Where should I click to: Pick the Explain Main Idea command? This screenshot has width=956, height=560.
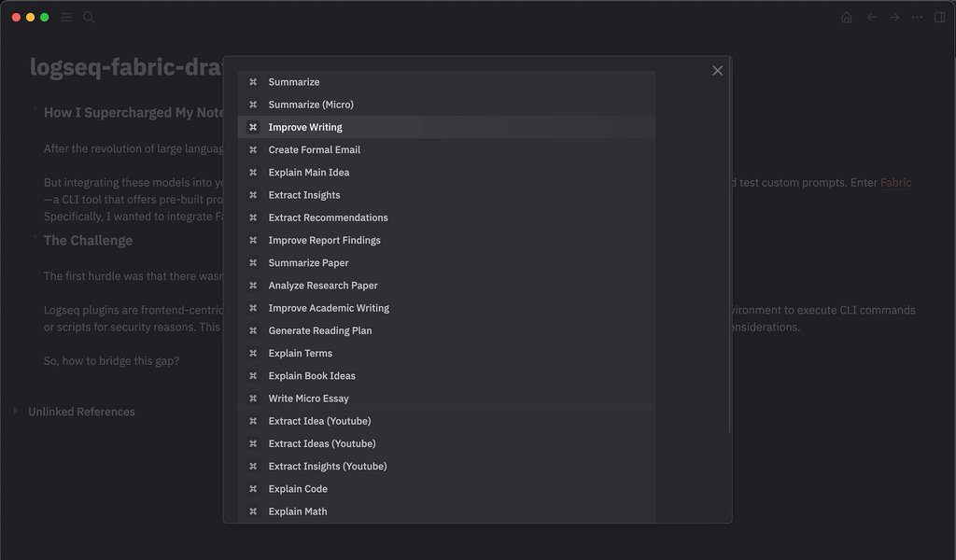pyautogui.click(x=446, y=172)
